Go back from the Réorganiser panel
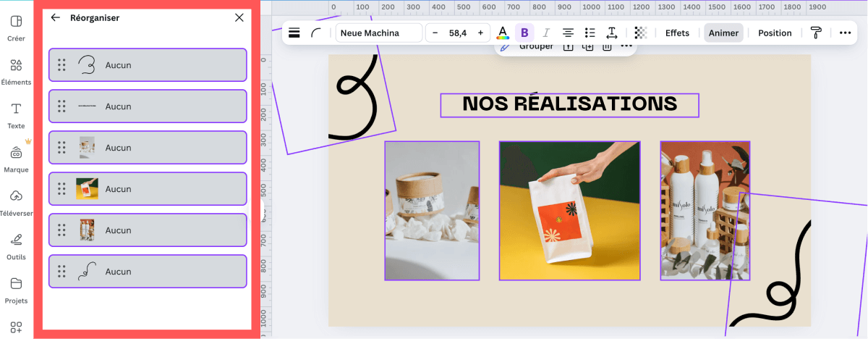The image size is (868, 339). (56, 17)
